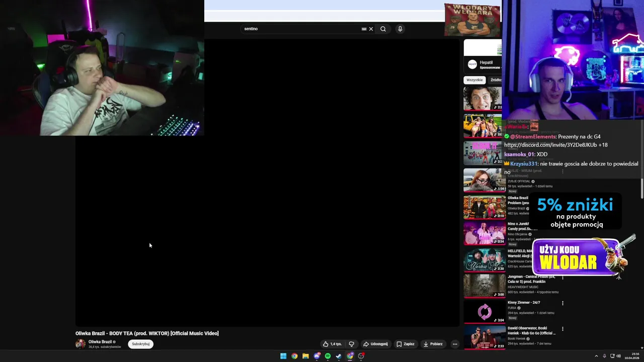
Task: Open the Nino x Jurek Candy thumbnail
Action: coord(485,233)
